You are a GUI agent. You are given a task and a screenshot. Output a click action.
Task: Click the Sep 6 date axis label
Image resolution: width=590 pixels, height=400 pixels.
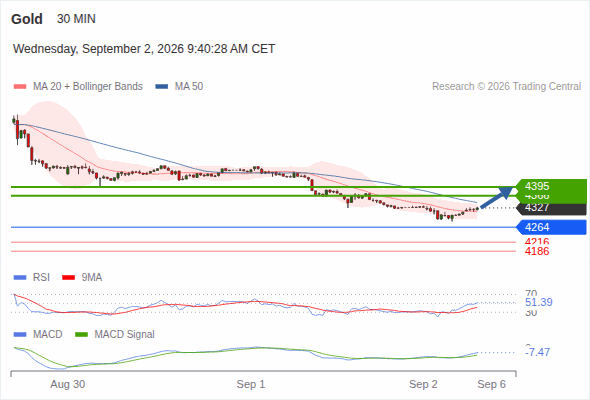491,384
